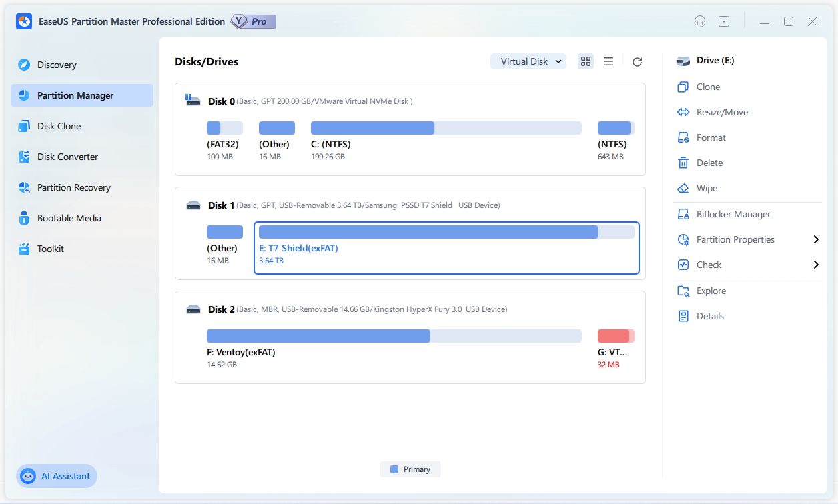Click the EaseUS app logo icon
The image size is (838, 504).
pyautogui.click(x=24, y=21)
